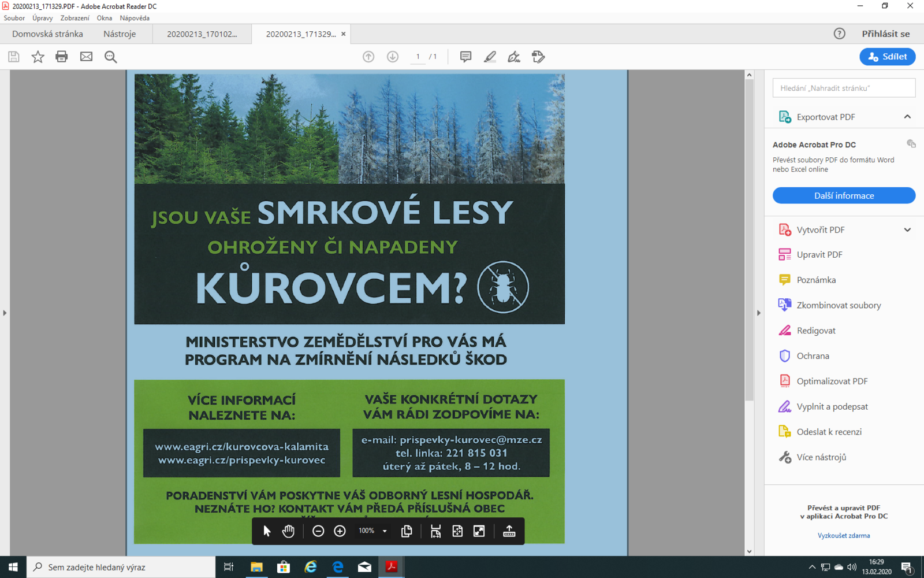Zoom out with the minus button
924x578 pixels.
coord(318,531)
